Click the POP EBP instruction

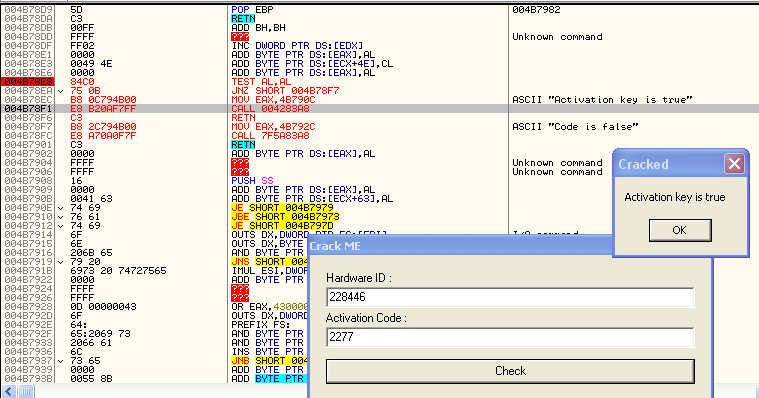[x=253, y=10]
